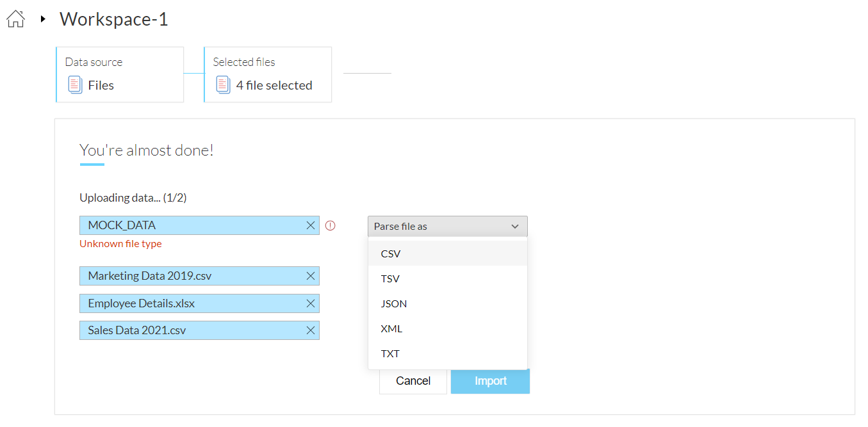Select CSV from the parse options
Screen dimensions: 868x427
pos(391,254)
